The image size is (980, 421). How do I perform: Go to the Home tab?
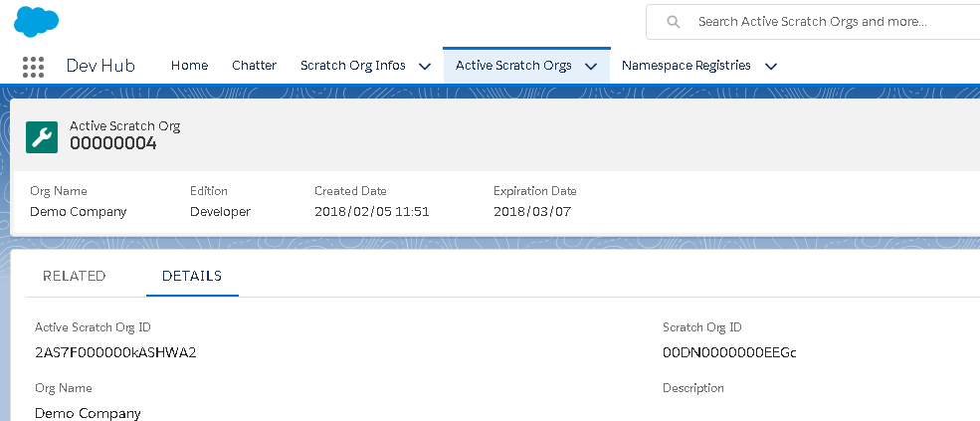pos(189,66)
